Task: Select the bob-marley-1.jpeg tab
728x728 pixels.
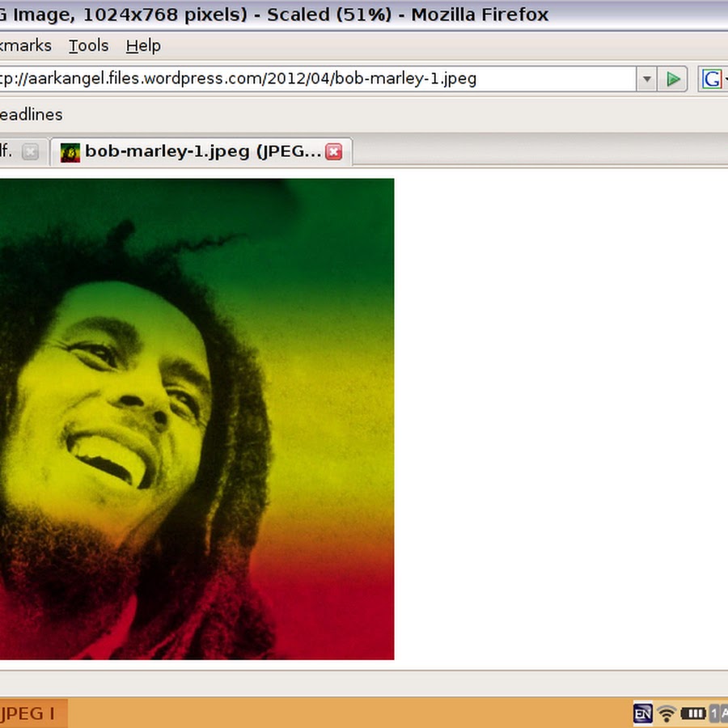Action: [x=201, y=151]
